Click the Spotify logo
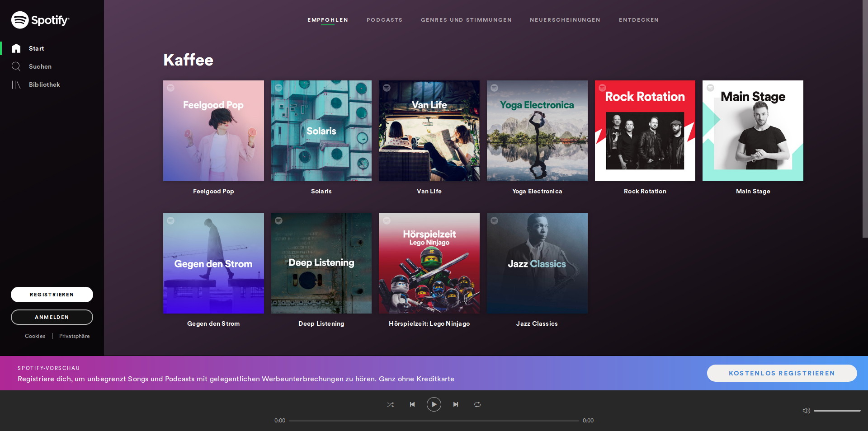The image size is (868, 431). pyautogui.click(x=40, y=20)
